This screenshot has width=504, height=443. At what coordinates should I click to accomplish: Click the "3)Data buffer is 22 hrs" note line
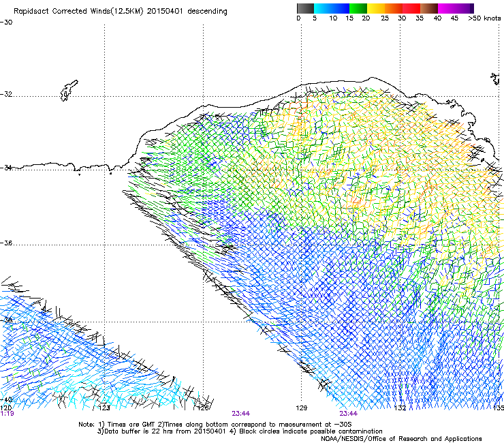[x=240, y=431]
